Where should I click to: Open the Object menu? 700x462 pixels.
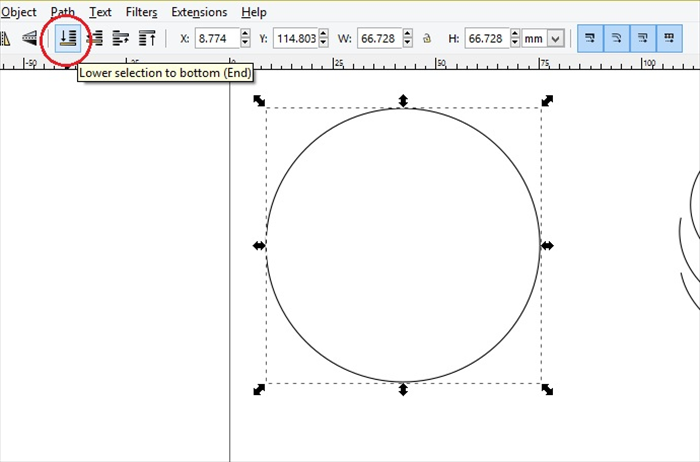pos(18,12)
